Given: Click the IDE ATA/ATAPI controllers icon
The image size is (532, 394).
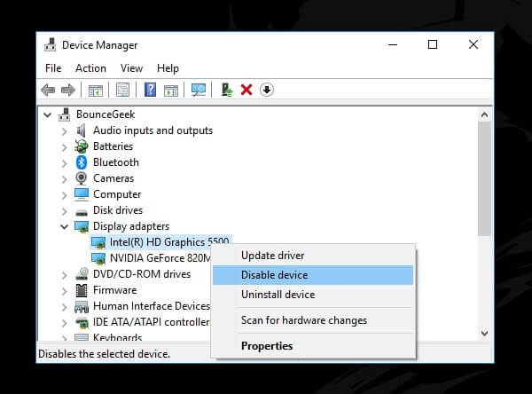Looking at the screenshot, I should tap(82, 322).
